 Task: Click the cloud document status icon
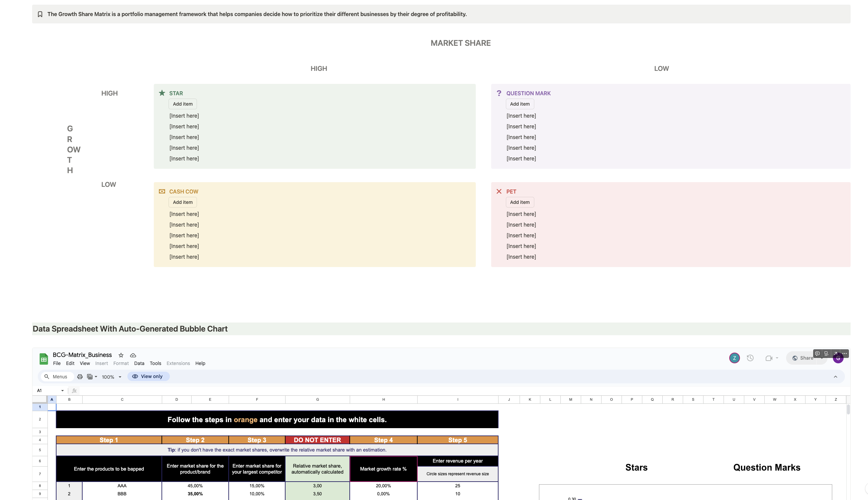pyautogui.click(x=133, y=355)
